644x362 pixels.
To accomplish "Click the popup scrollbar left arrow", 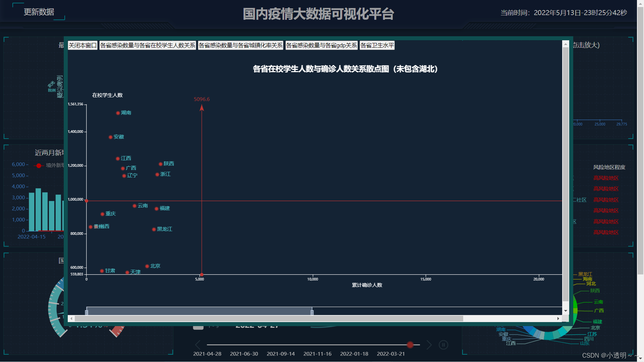I will coord(71,318).
